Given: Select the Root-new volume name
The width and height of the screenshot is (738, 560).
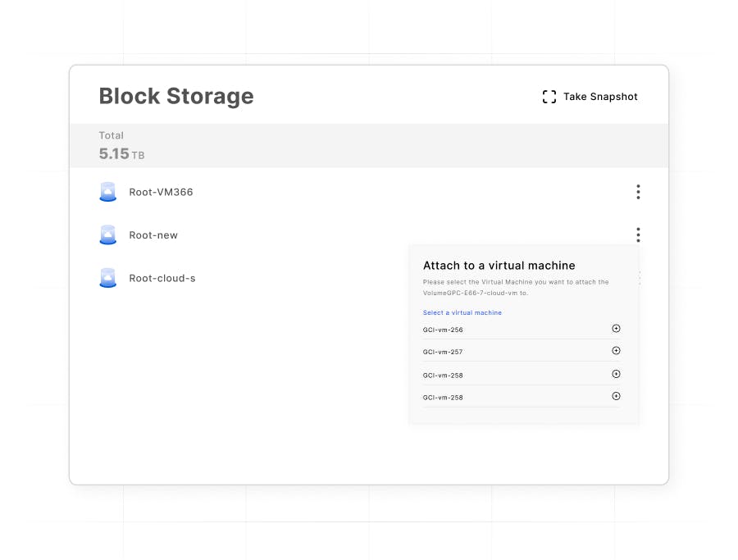Looking at the screenshot, I should pyautogui.click(x=153, y=235).
